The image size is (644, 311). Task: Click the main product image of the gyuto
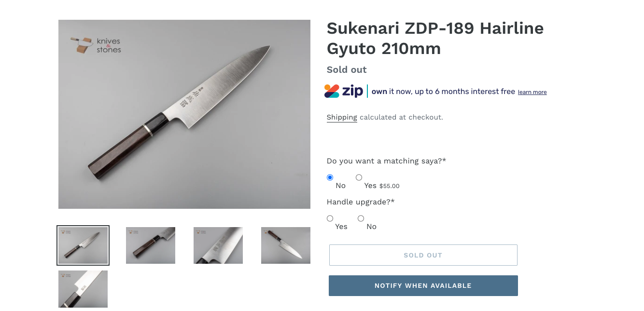(184, 114)
